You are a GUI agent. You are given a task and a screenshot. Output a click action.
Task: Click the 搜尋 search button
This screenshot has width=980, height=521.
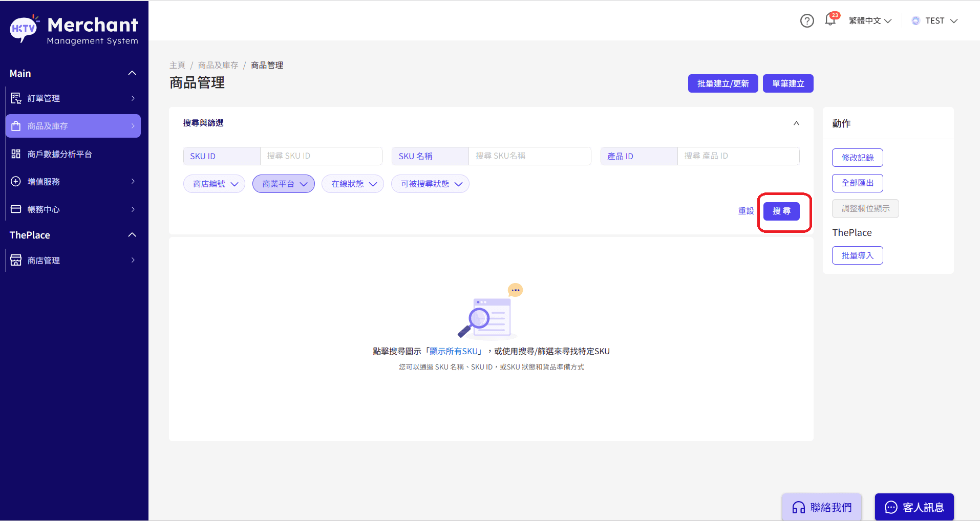(781, 211)
